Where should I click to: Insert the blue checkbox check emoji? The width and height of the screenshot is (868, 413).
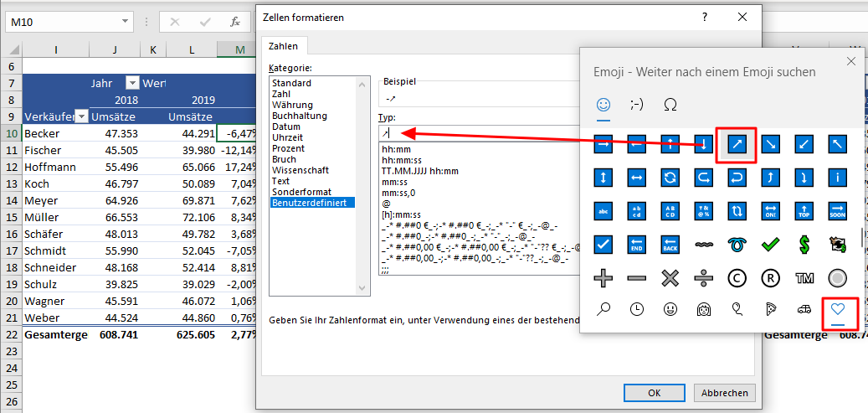coord(603,244)
